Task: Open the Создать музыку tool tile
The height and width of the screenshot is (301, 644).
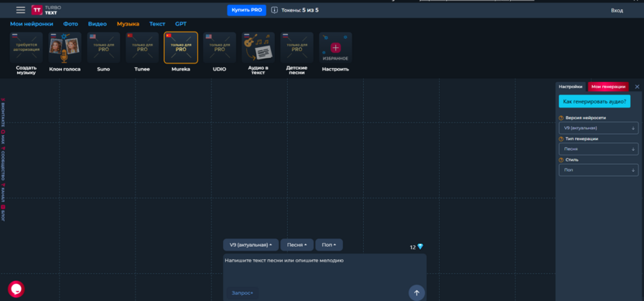Action: click(x=26, y=54)
